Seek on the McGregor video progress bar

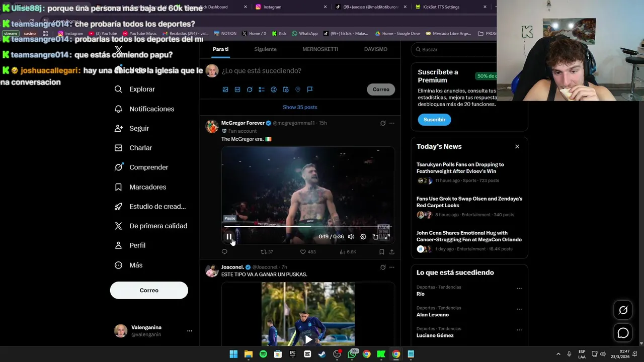click(308, 227)
